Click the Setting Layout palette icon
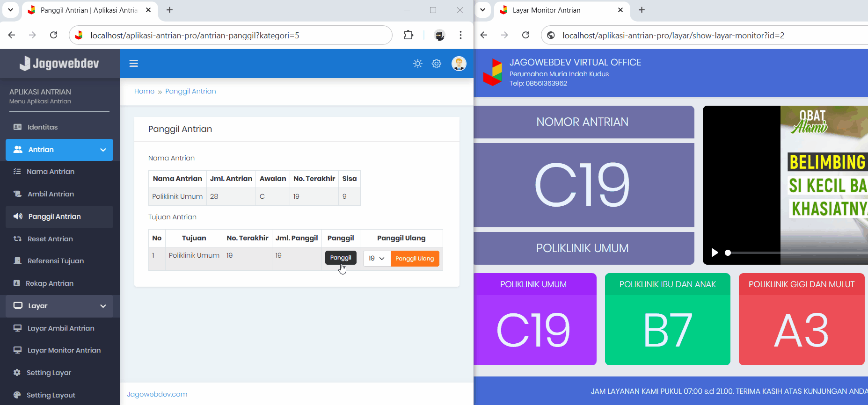Image resolution: width=868 pixels, height=405 pixels. pos(17,395)
